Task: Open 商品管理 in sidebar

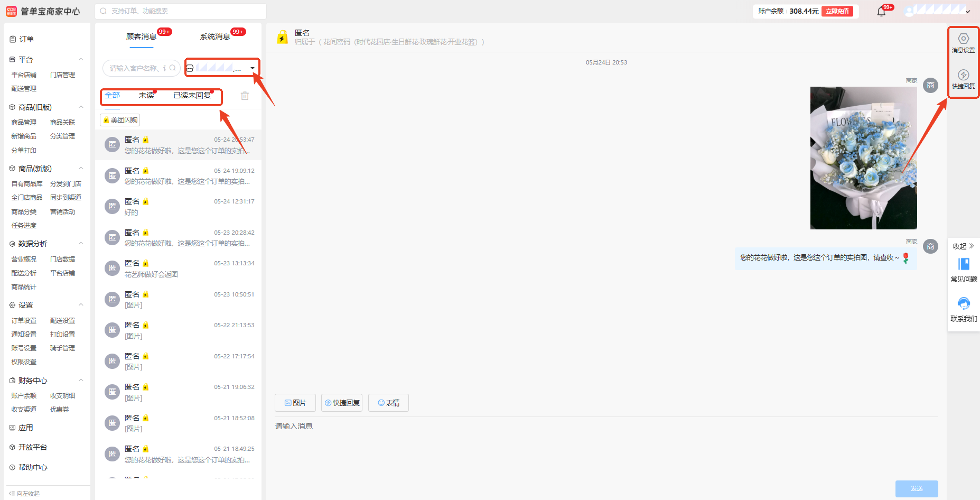Action: pos(24,122)
